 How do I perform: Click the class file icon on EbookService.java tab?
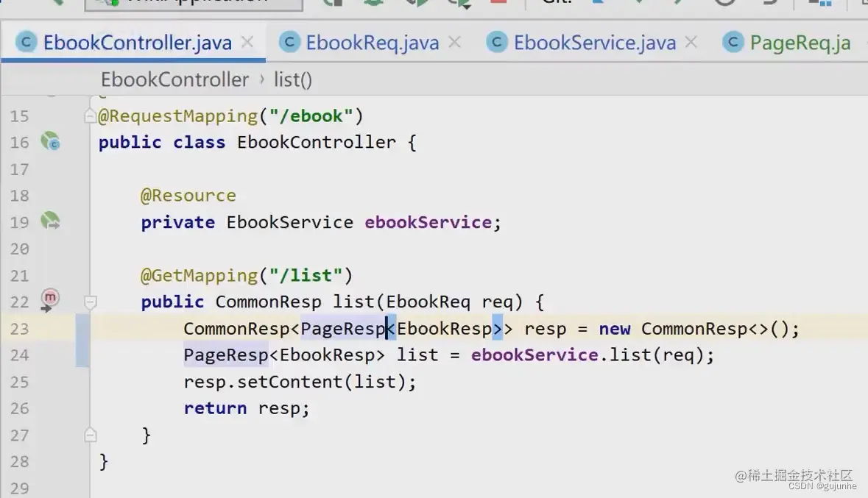click(496, 42)
